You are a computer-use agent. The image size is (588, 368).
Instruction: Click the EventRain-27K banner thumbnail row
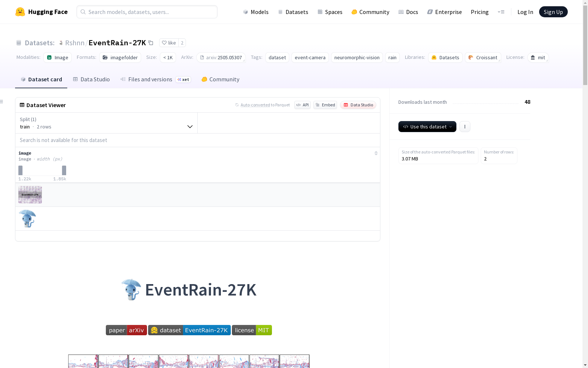(198, 195)
